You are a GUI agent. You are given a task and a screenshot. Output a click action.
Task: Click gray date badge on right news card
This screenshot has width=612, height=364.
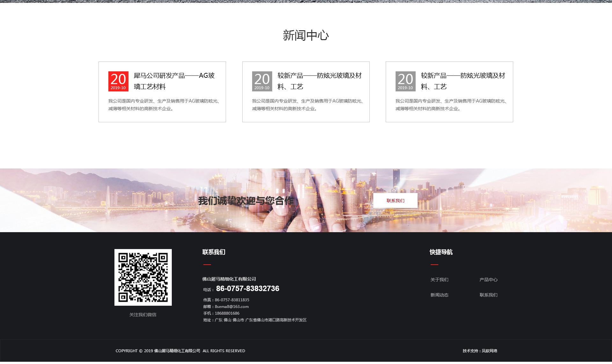[405, 81]
